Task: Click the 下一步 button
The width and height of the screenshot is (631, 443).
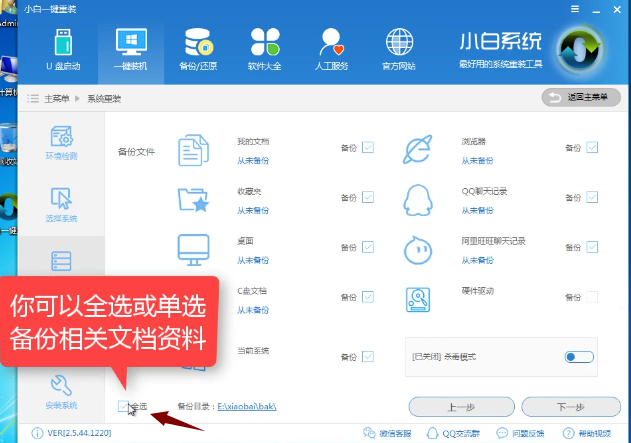Action: (x=569, y=407)
